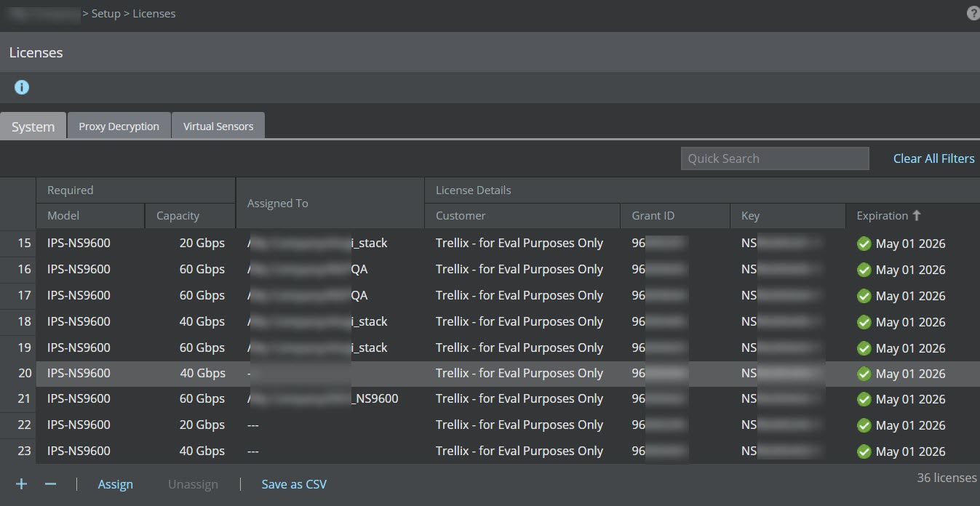Click green status check in row 19

864,348
